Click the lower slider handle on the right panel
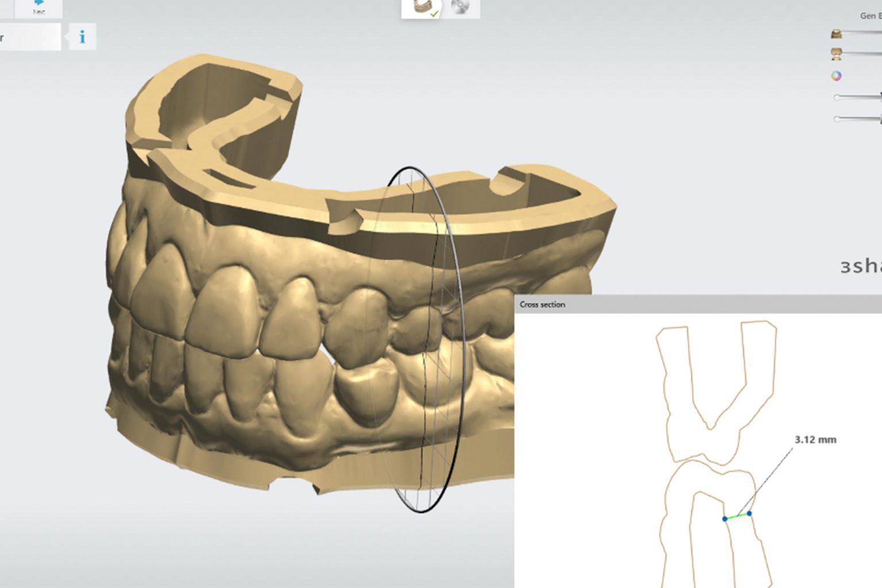This screenshot has width=882, height=588. pyautogui.click(x=837, y=121)
